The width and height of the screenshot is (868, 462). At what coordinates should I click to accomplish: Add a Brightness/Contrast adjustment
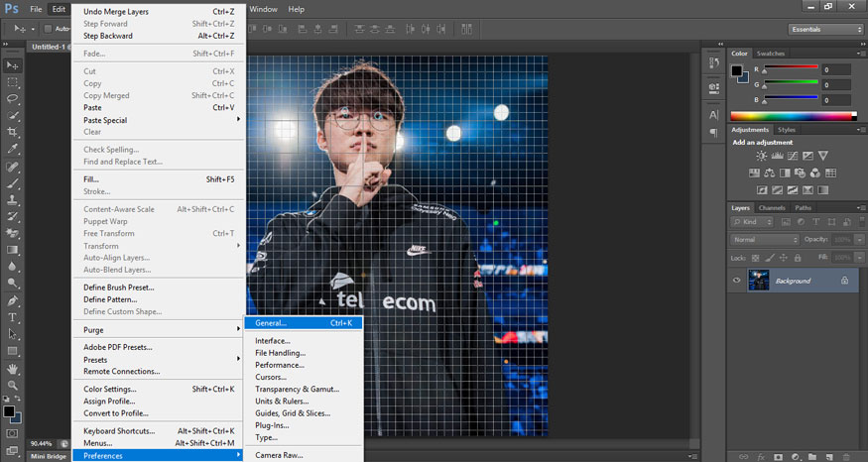761,157
